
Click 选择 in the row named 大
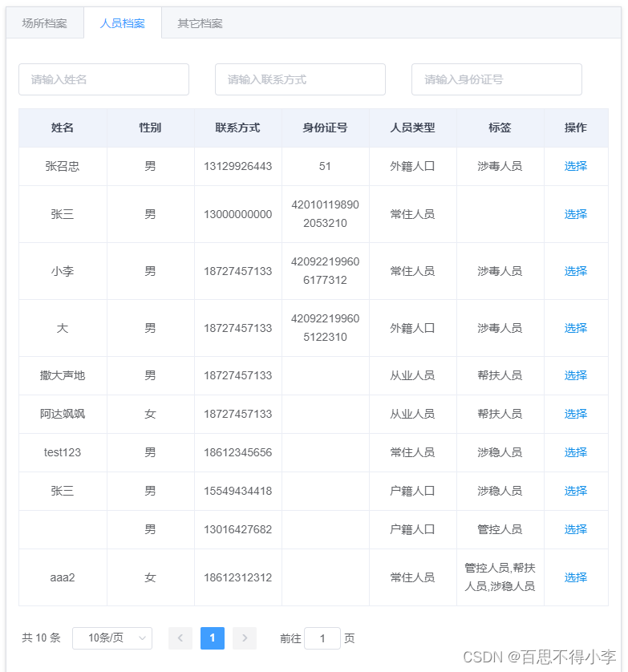click(x=575, y=328)
